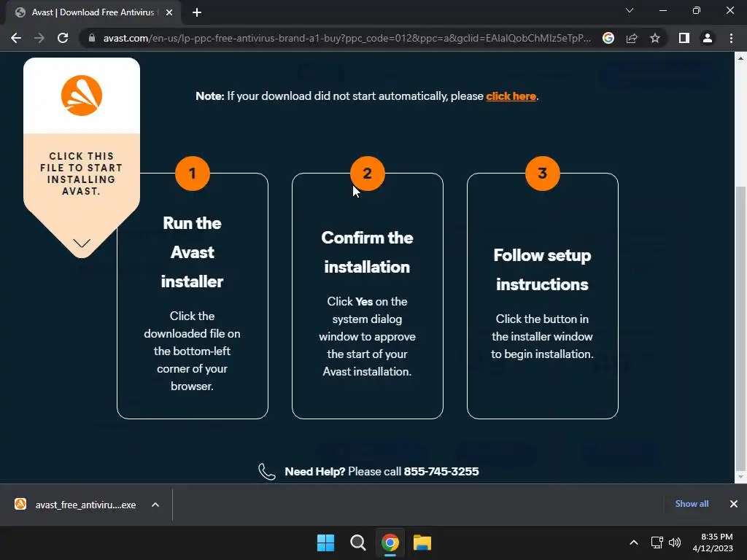
Task: Click 'Run the Avast installer' heading
Action: pos(193,252)
